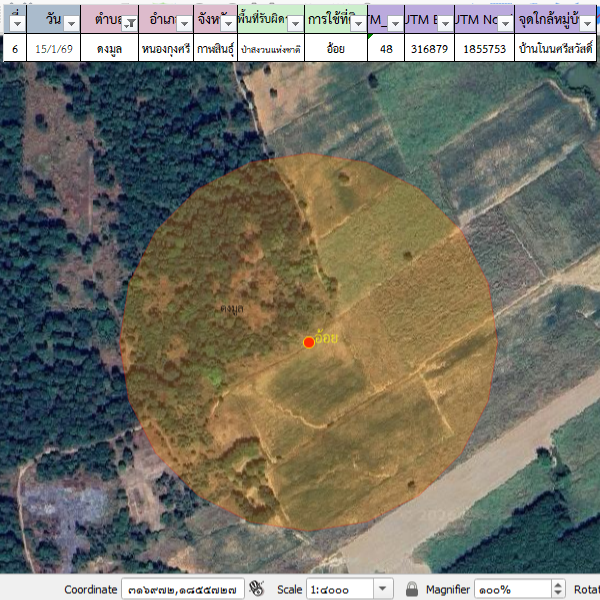The image size is (600, 600).
Task: Click the red hotspot point on the map
Action: pos(309,342)
